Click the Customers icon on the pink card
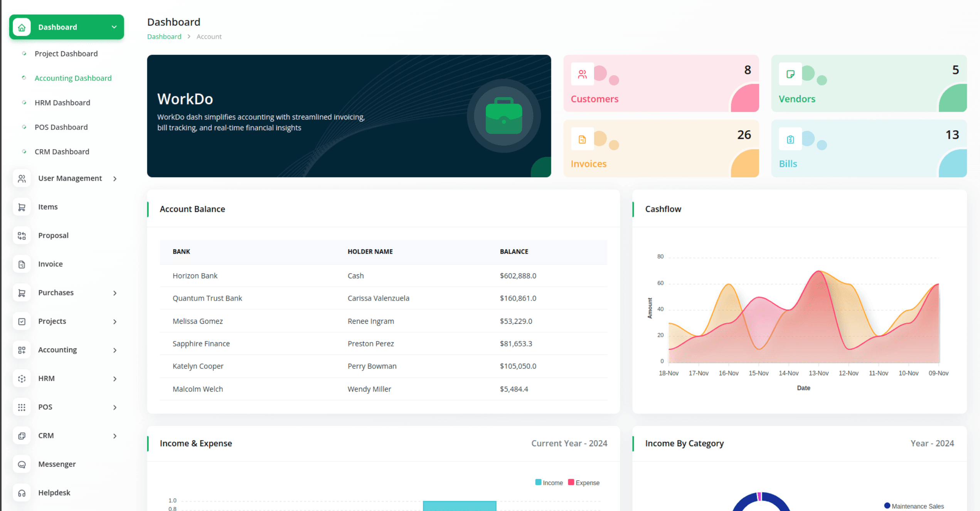The width and height of the screenshot is (980, 511). [x=582, y=74]
